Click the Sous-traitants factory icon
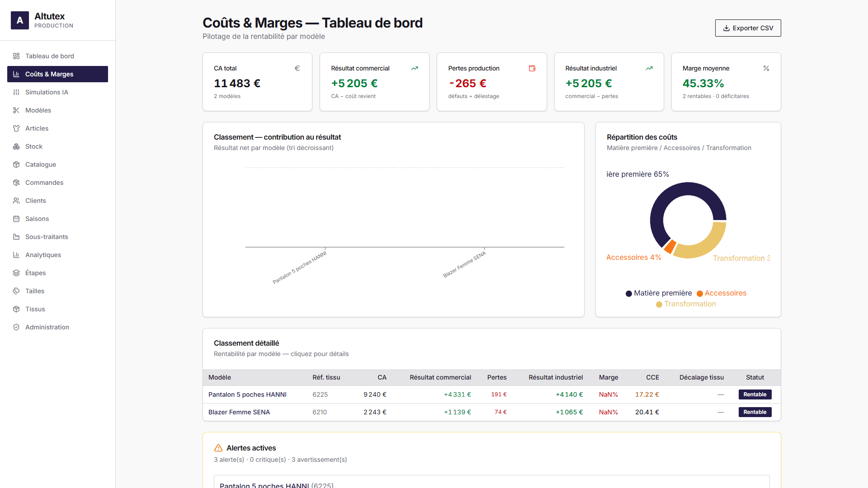The width and height of the screenshot is (868, 488). (16, 237)
